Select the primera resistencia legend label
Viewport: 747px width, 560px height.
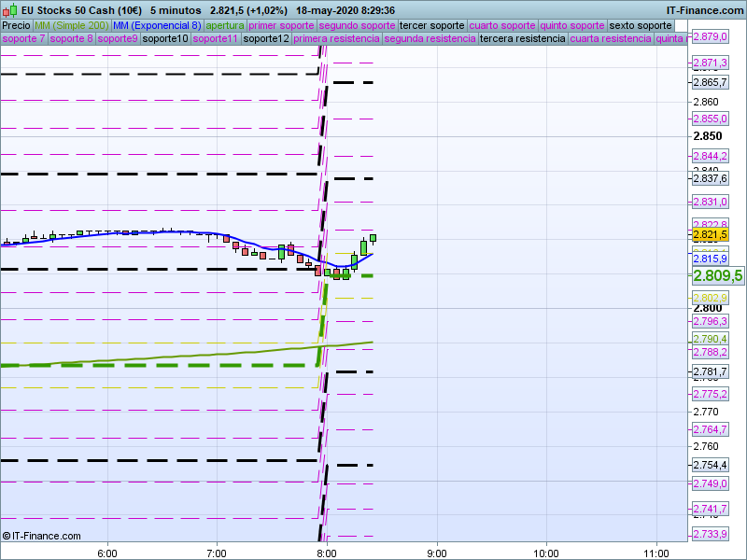336,39
